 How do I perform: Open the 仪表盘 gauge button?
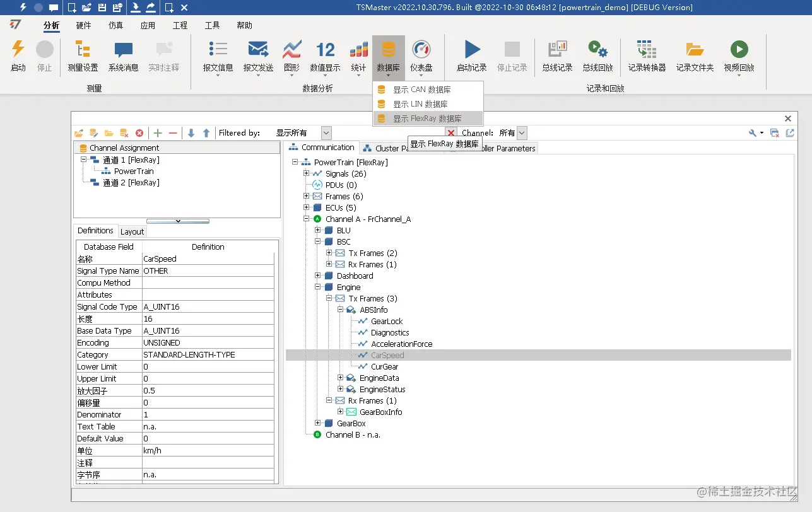[421, 56]
